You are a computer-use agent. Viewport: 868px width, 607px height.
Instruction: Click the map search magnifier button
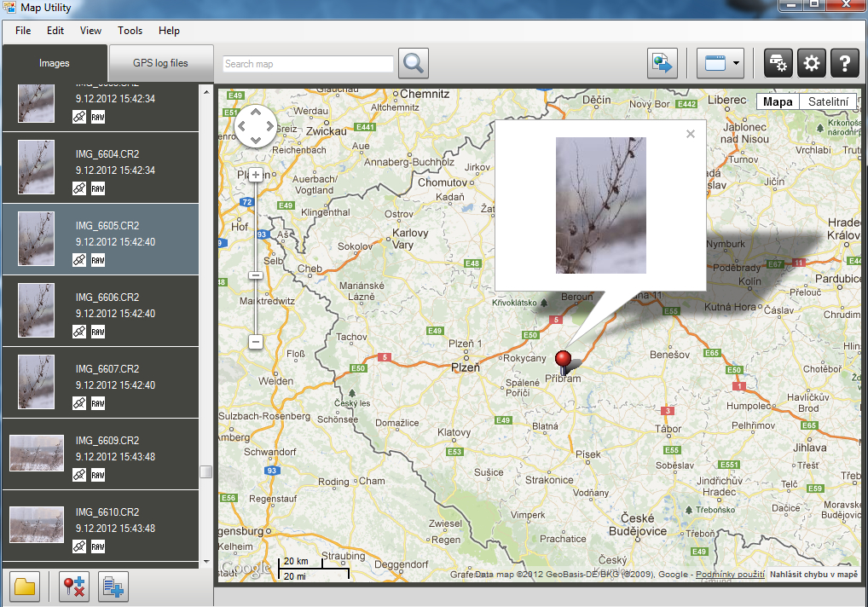[414, 63]
